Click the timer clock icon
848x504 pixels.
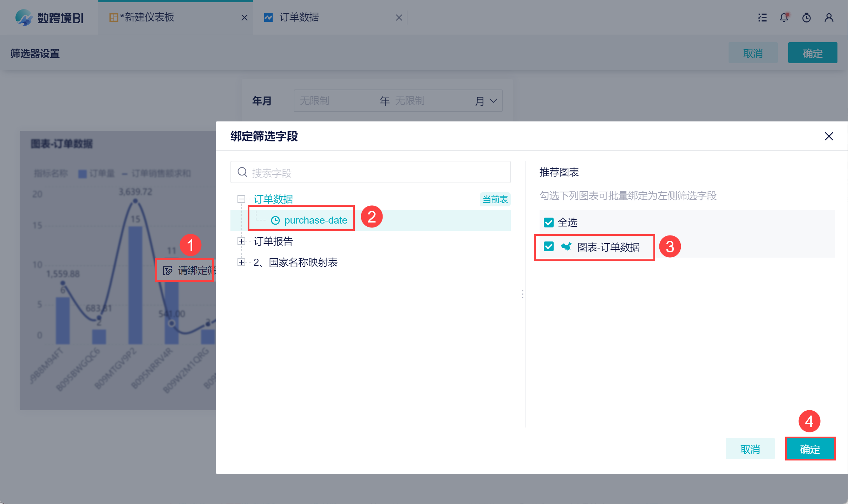click(806, 18)
